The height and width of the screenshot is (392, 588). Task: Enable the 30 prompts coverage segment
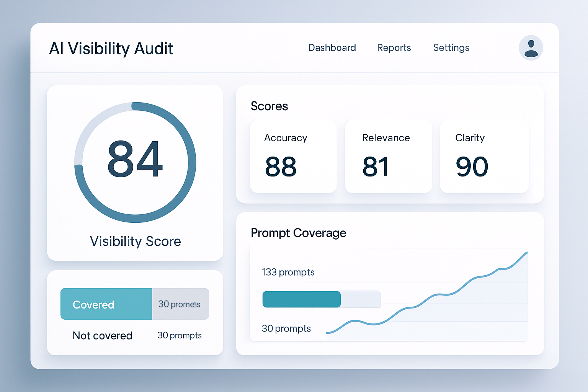point(180,304)
